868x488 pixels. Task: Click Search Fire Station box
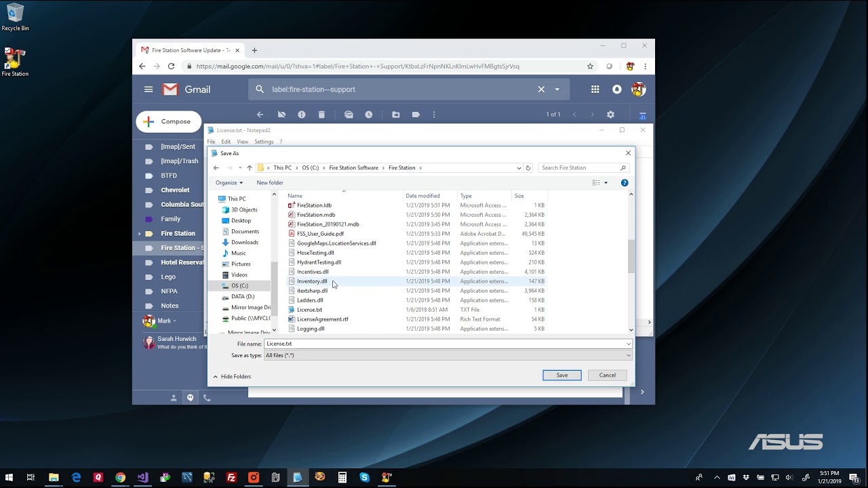click(x=584, y=168)
